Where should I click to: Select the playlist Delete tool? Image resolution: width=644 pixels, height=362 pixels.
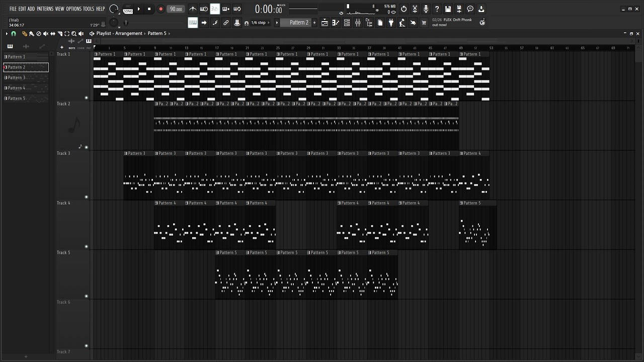tap(39, 34)
